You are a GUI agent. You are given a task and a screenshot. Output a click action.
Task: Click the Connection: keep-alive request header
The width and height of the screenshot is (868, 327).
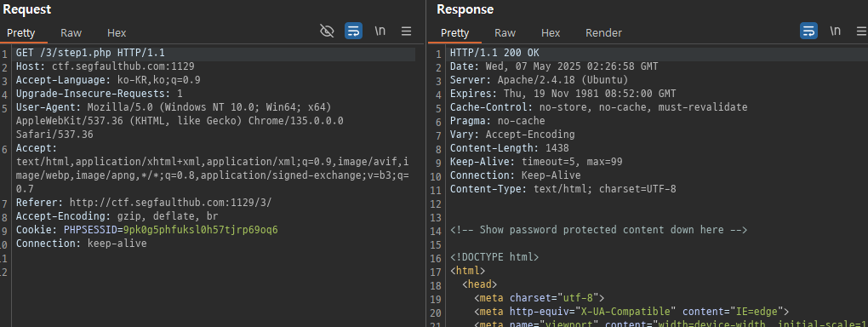coord(82,243)
